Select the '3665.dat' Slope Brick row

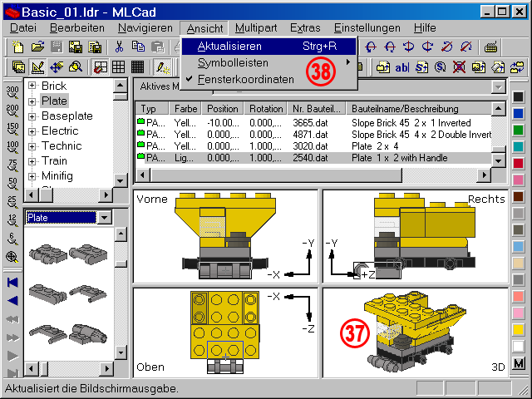pos(313,123)
